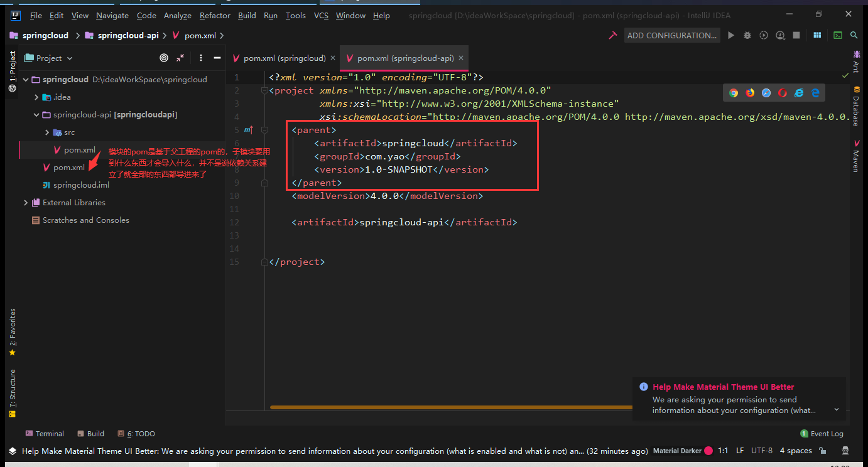Preview the file in Internet Explorer

coord(799,93)
